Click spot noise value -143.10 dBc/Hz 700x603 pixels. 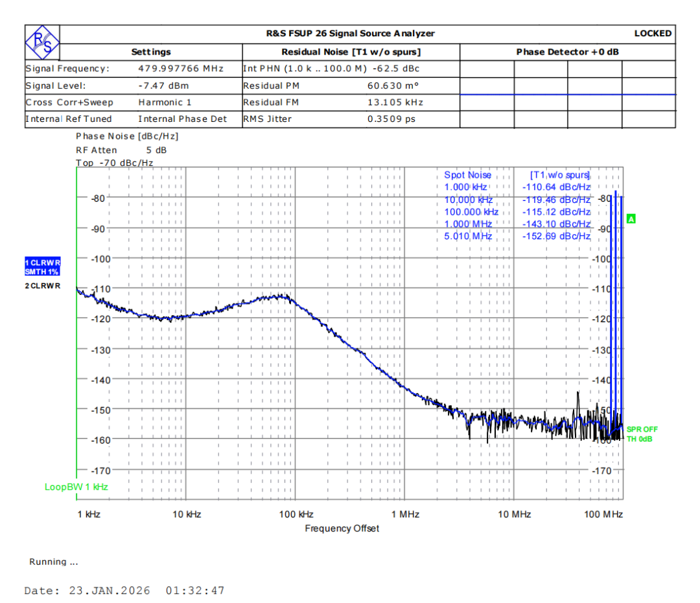[556, 224]
